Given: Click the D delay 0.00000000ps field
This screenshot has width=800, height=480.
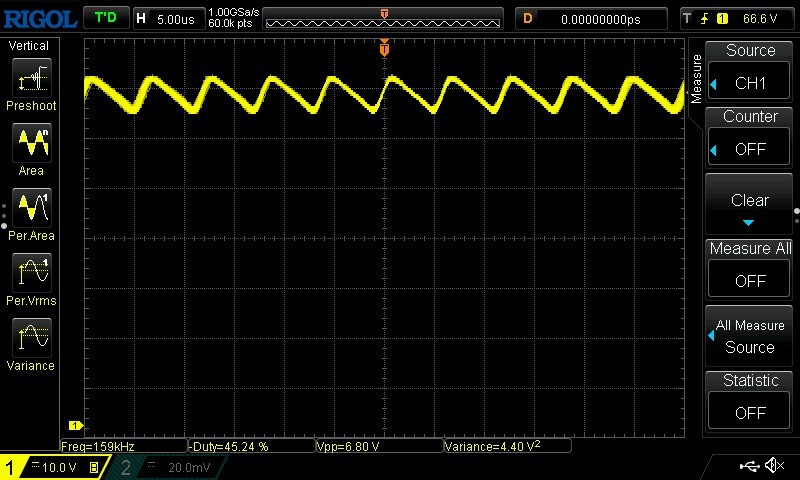Looking at the screenshot, I should click(x=591, y=19).
